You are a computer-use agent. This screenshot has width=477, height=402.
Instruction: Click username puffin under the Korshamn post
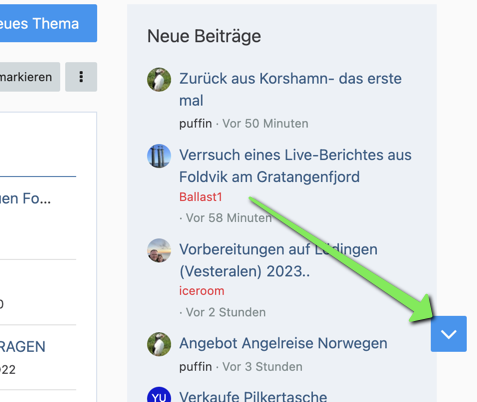pyautogui.click(x=195, y=124)
